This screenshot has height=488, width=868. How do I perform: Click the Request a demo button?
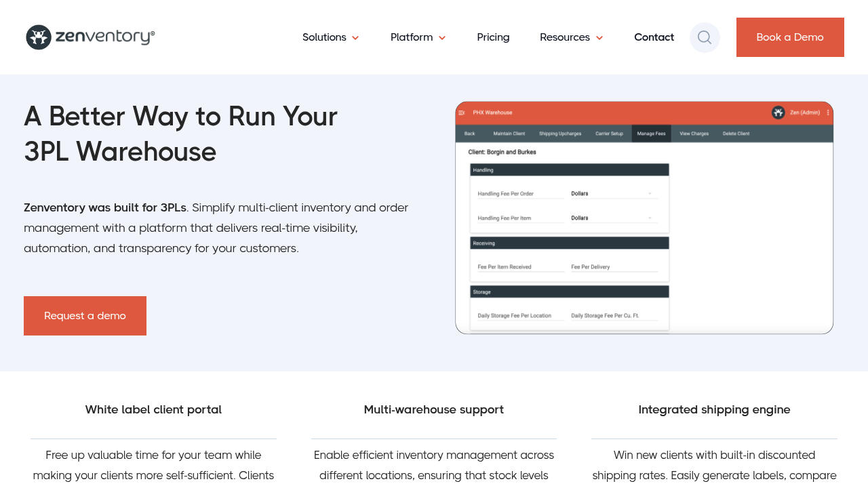(85, 316)
